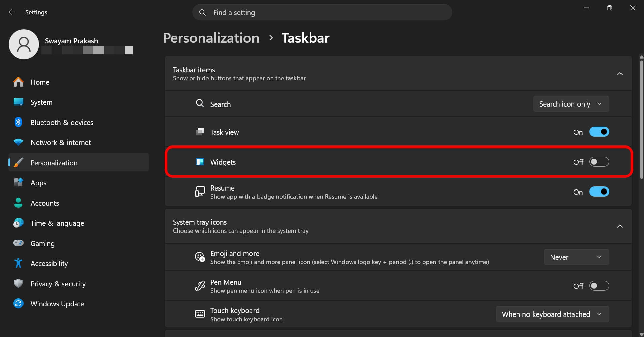The width and height of the screenshot is (644, 337).
Task: Open the Search icon only dropdown
Action: pyautogui.click(x=571, y=104)
